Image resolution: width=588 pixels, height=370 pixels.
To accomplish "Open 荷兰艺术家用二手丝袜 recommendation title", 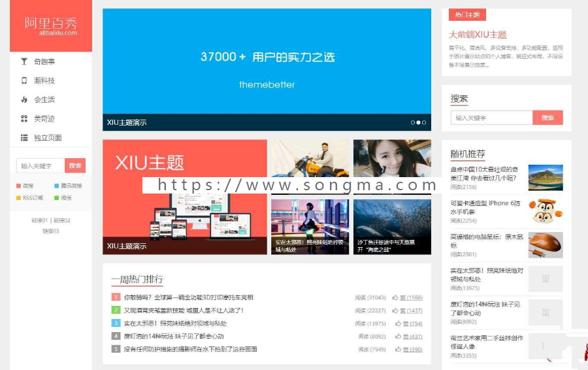I will (487, 342).
